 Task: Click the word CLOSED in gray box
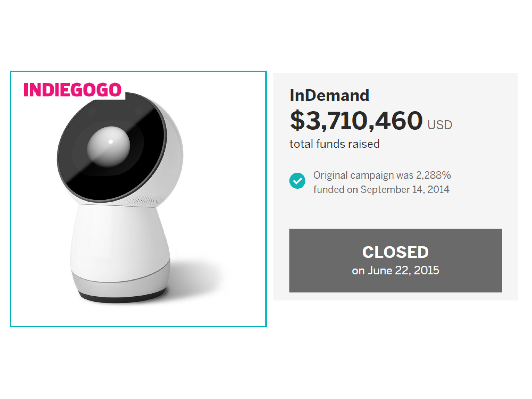(395, 252)
